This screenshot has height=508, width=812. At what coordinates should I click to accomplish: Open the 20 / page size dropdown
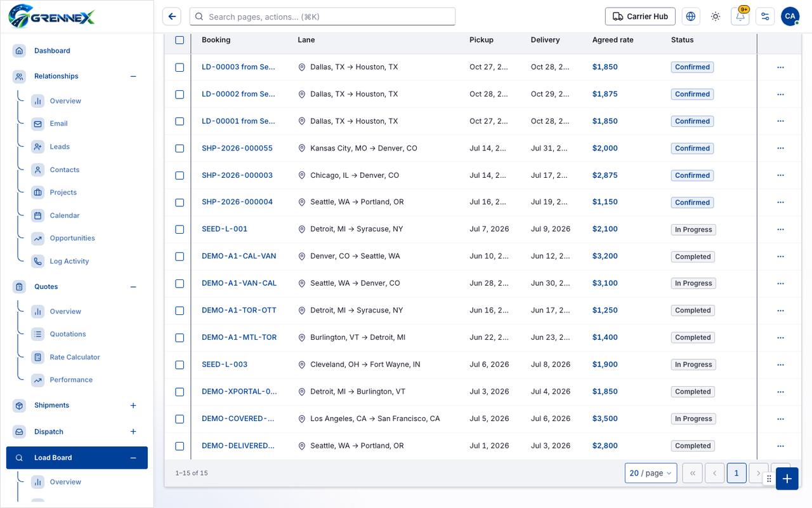(651, 473)
